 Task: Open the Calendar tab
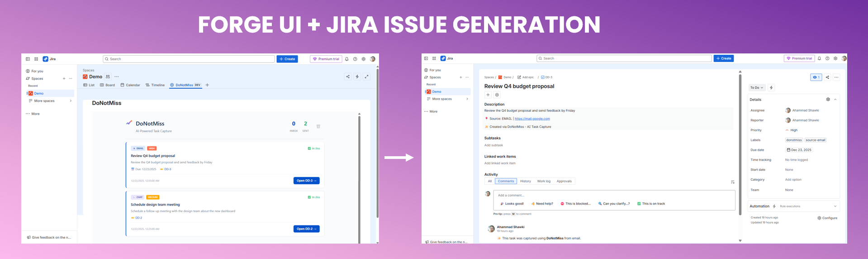point(130,85)
